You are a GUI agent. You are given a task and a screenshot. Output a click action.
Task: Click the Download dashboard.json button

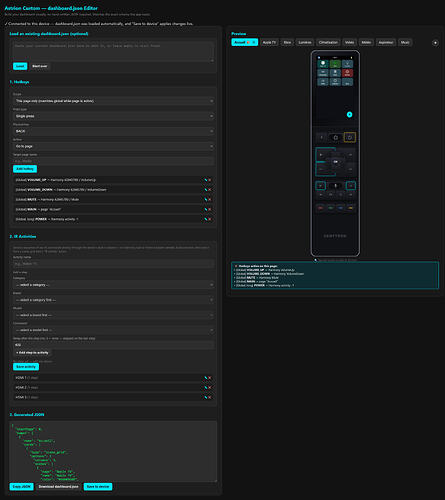pos(58,487)
